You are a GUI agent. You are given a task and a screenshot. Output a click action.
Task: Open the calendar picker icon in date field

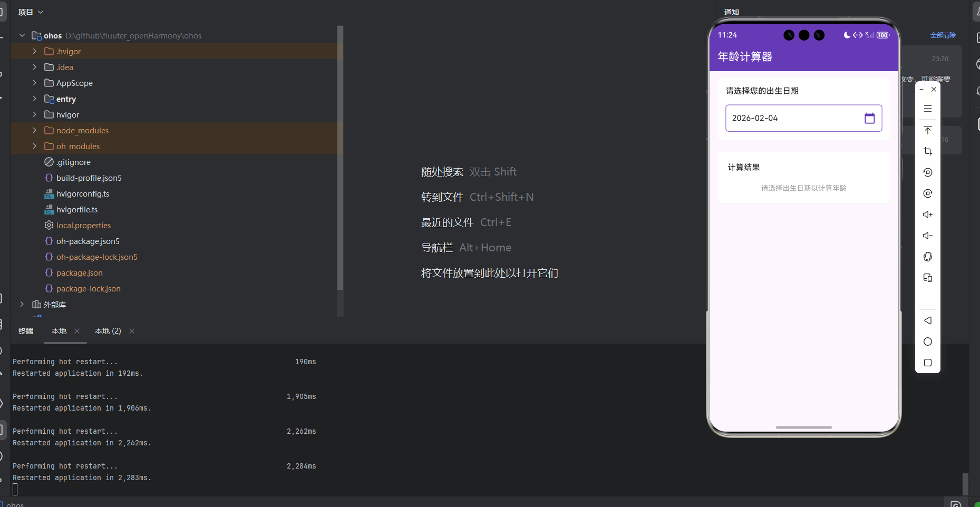click(870, 118)
